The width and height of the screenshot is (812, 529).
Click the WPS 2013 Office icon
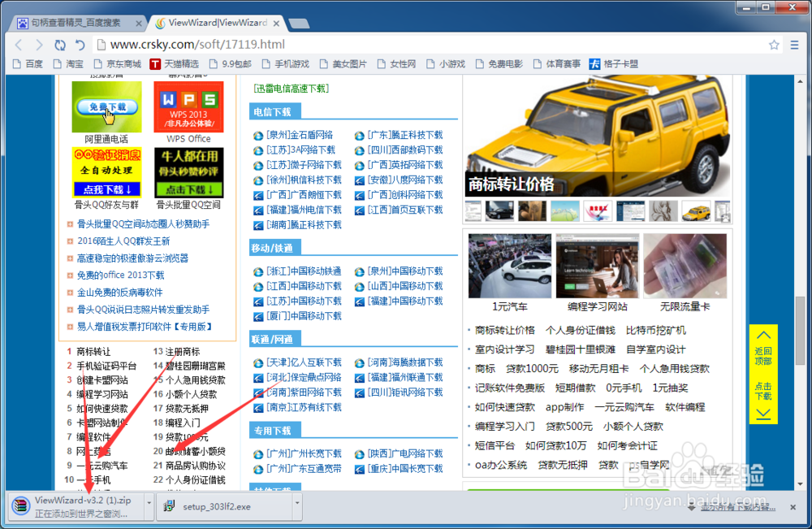pos(188,106)
